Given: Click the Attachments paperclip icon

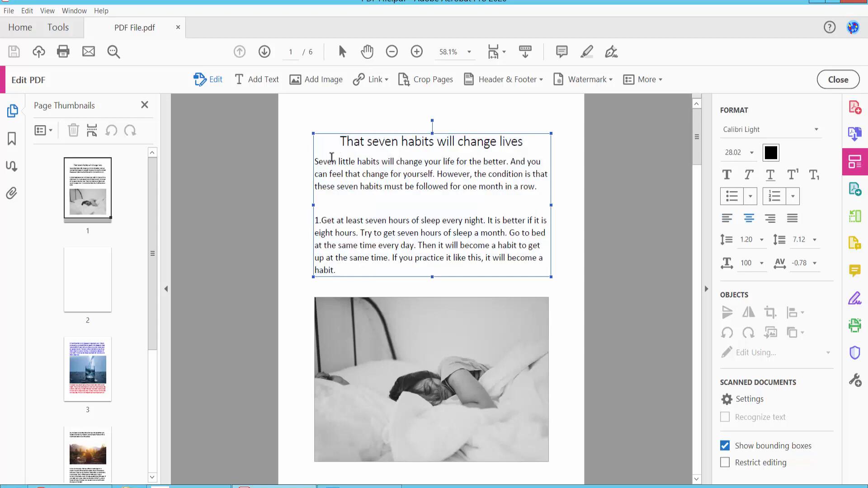Looking at the screenshot, I should [12, 193].
